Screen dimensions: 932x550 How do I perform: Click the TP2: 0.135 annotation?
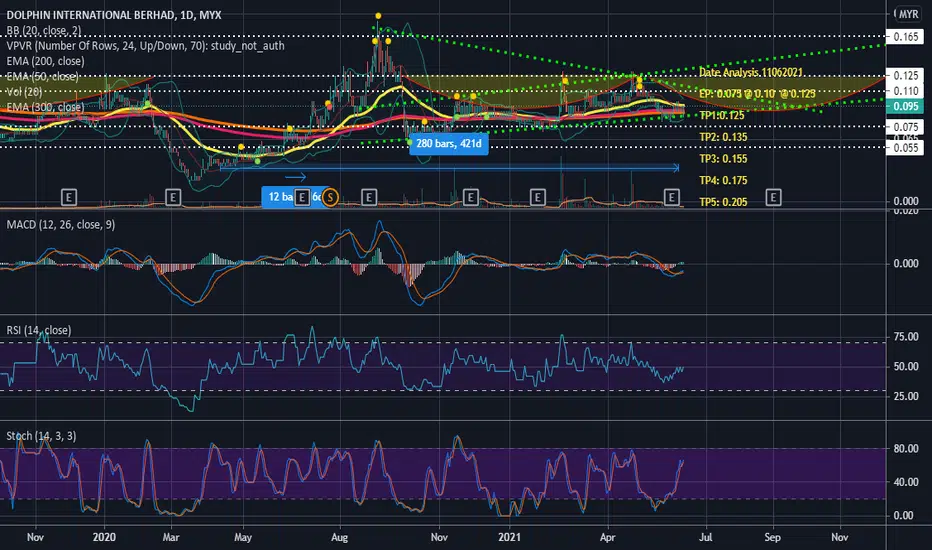click(723, 137)
